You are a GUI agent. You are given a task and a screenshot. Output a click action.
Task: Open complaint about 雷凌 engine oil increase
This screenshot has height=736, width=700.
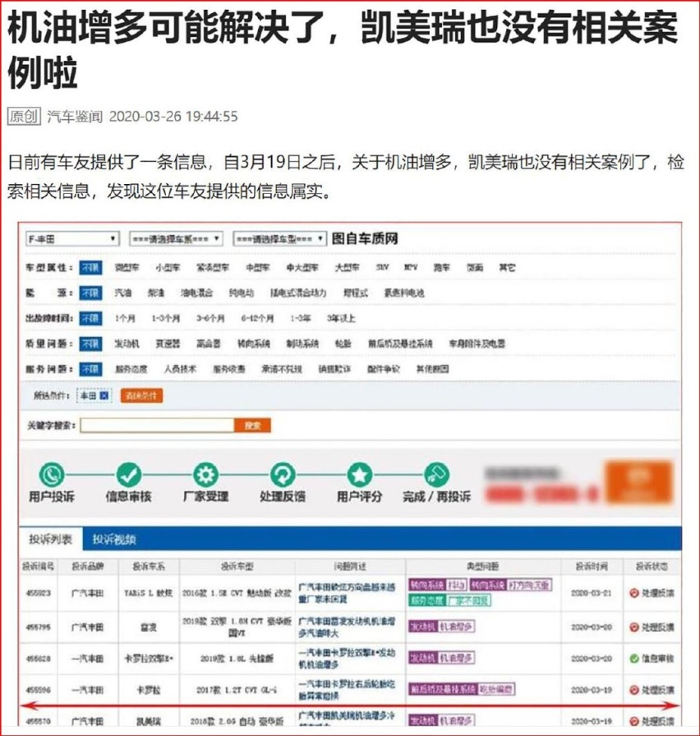(347, 627)
